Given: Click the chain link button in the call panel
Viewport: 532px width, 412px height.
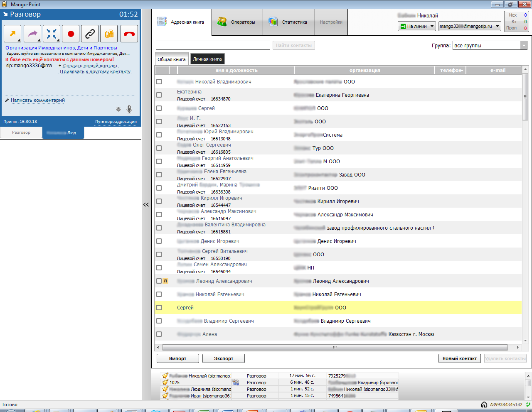Looking at the screenshot, I should pos(90,34).
